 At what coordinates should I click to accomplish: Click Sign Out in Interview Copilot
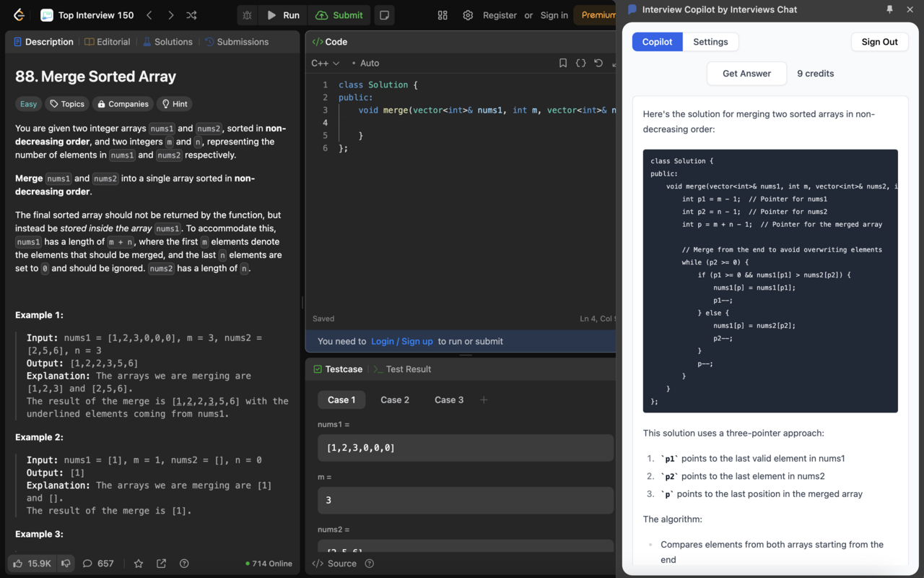pos(879,42)
